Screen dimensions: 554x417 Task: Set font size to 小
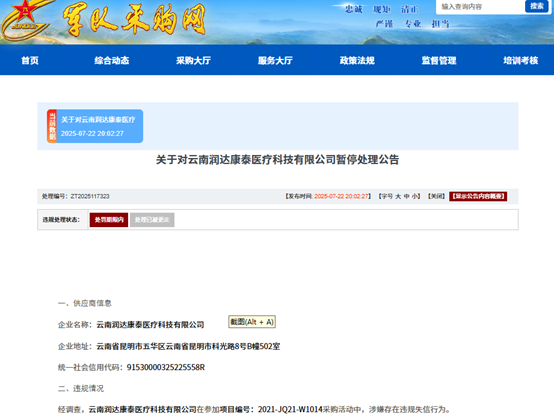point(414,196)
